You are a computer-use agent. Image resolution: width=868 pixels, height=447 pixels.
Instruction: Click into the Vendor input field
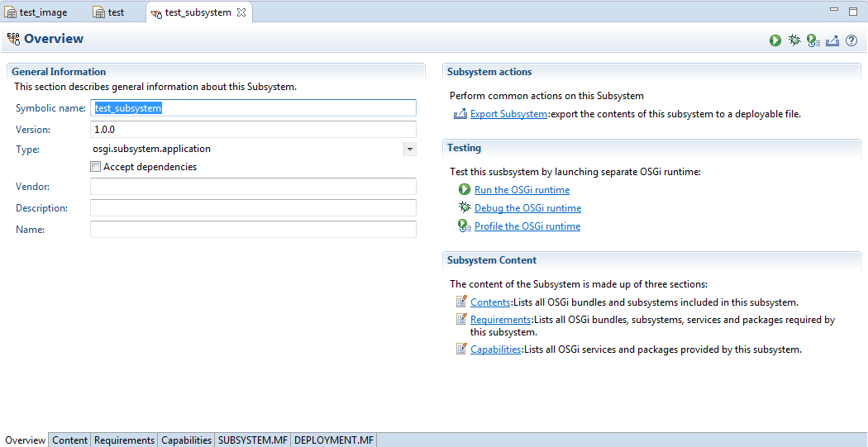(252, 187)
